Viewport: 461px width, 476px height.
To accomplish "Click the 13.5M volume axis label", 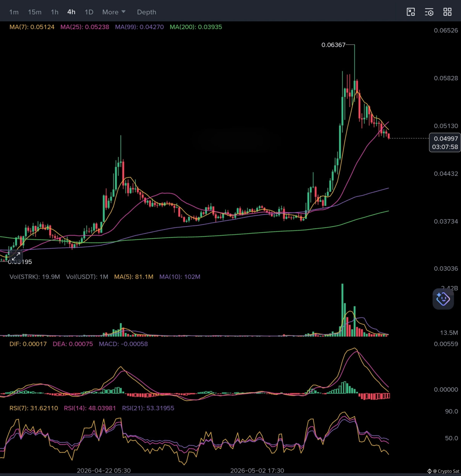I will pyautogui.click(x=449, y=332).
